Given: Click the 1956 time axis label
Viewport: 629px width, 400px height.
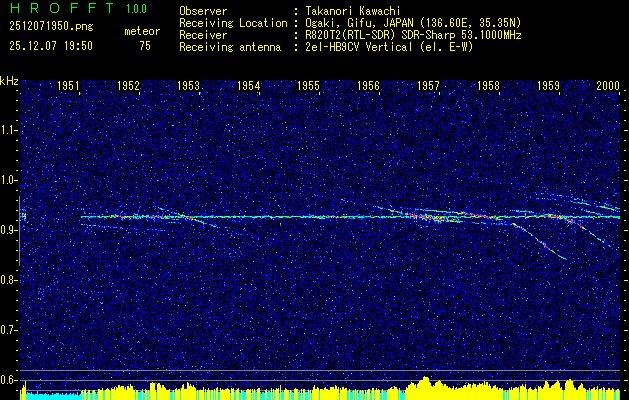Looking at the screenshot, I should tap(368, 86).
